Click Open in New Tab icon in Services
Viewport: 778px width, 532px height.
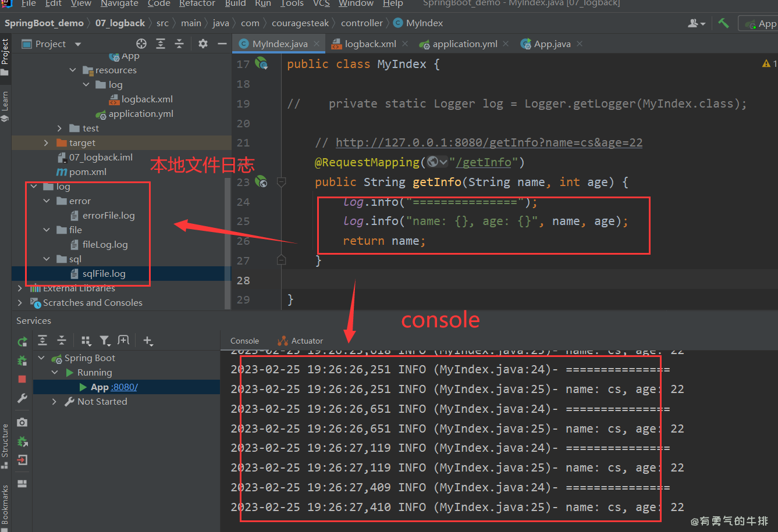[123, 340]
